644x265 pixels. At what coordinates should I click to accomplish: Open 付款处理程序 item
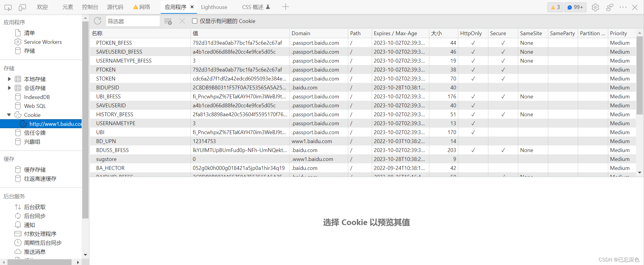pos(40,234)
